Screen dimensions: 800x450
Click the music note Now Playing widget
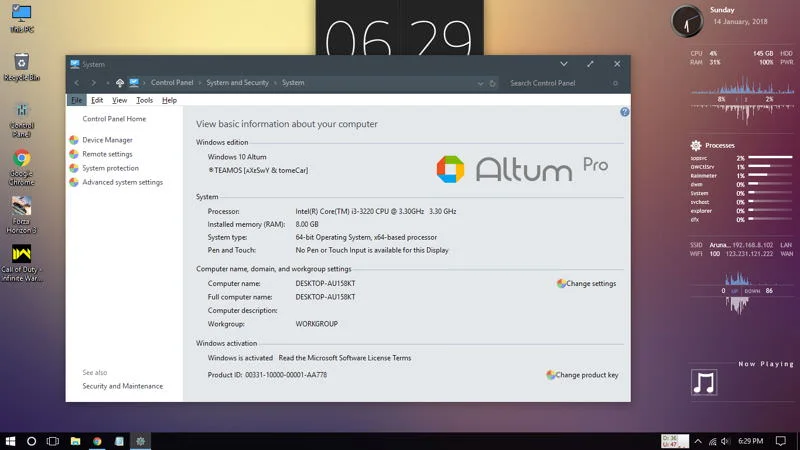click(704, 382)
